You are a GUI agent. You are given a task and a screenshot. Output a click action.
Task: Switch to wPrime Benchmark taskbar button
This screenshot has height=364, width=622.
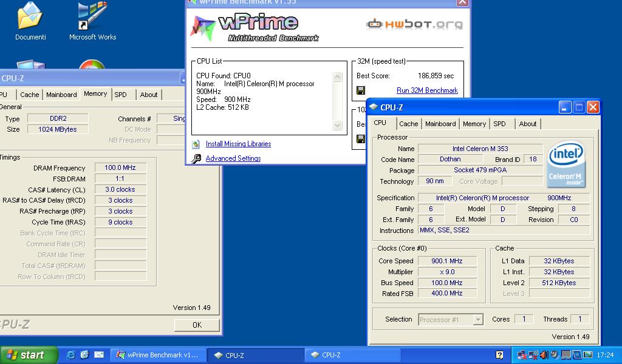pos(159,355)
